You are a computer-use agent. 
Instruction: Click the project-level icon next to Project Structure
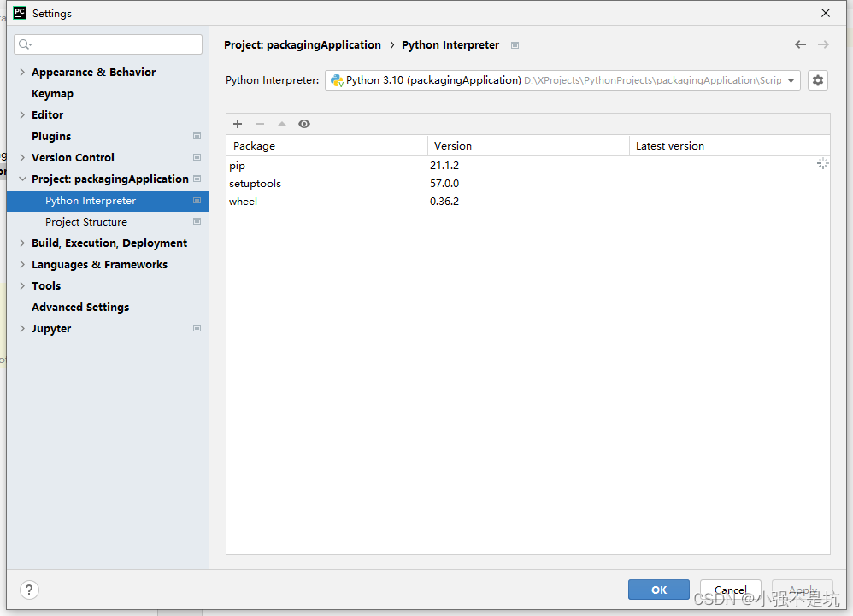click(x=197, y=221)
